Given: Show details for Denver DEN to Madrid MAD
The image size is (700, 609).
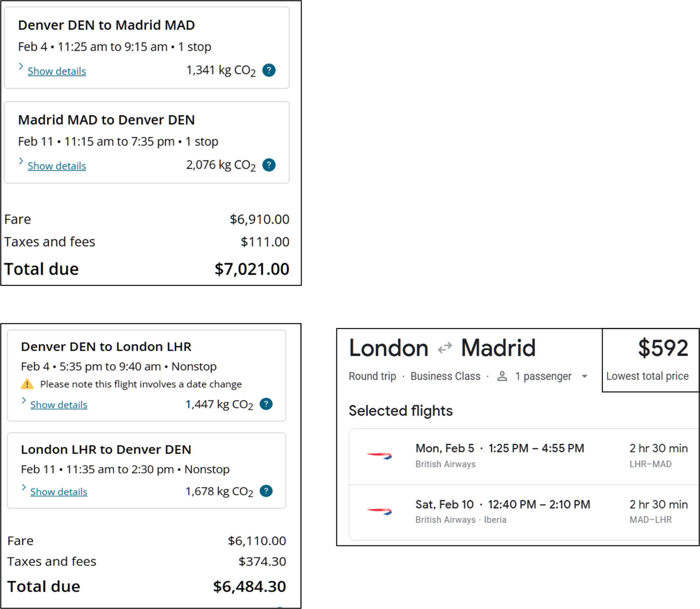Looking at the screenshot, I should pyautogui.click(x=57, y=71).
